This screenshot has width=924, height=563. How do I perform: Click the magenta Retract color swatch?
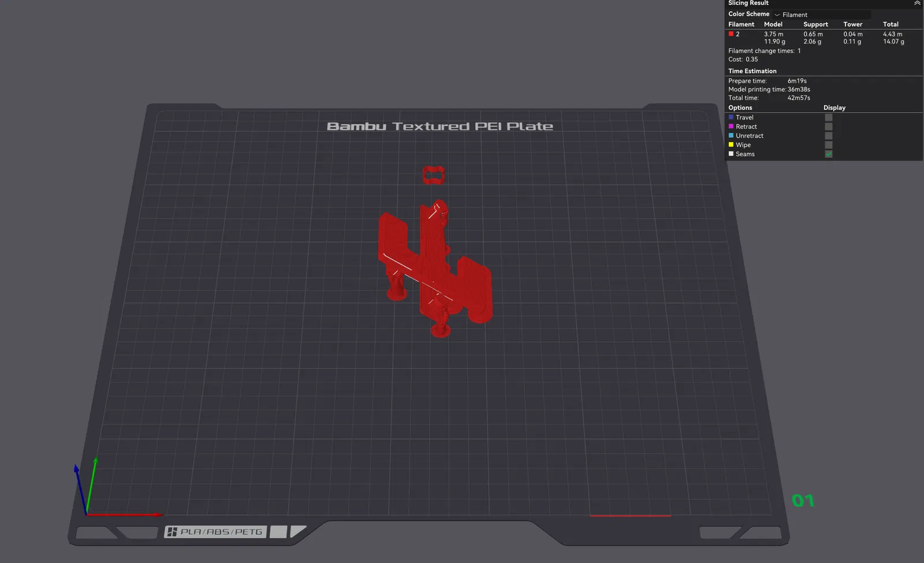tap(731, 126)
